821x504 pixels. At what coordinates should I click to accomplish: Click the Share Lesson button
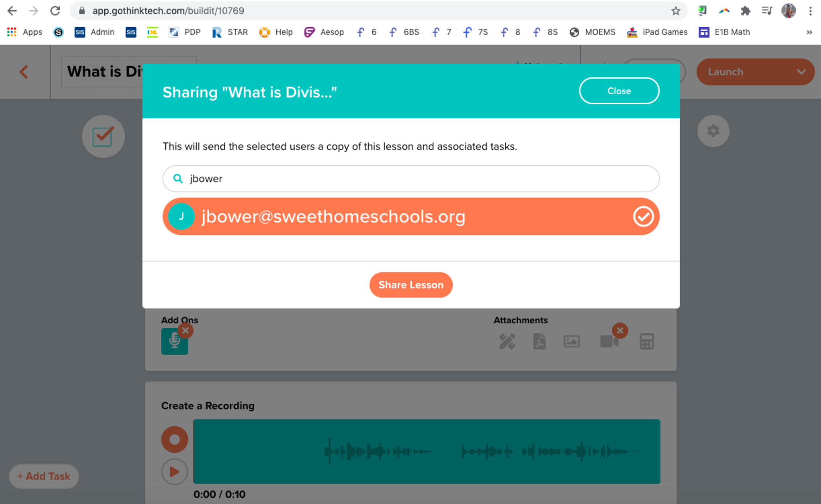pos(410,285)
